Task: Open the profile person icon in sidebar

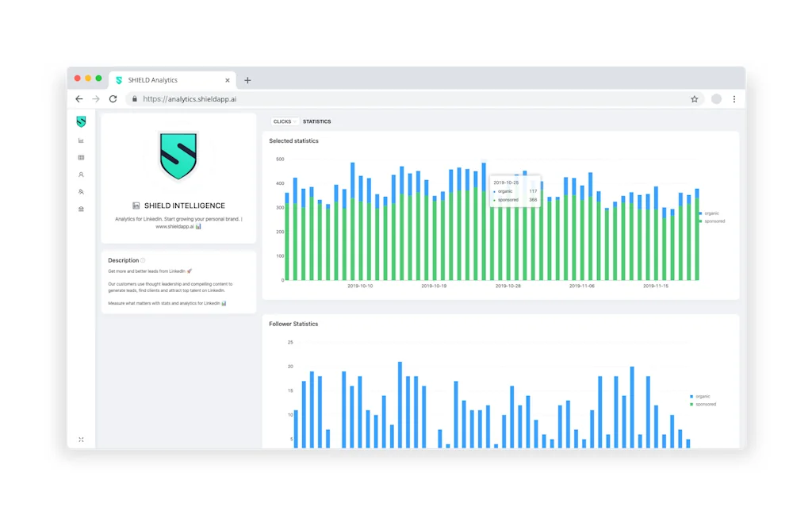Action: 81,175
